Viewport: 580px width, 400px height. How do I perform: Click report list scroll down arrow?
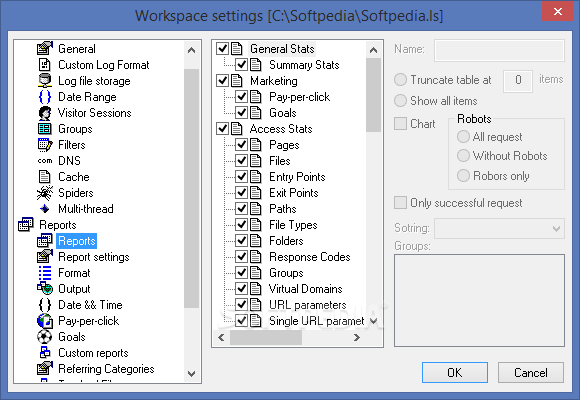tap(373, 321)
